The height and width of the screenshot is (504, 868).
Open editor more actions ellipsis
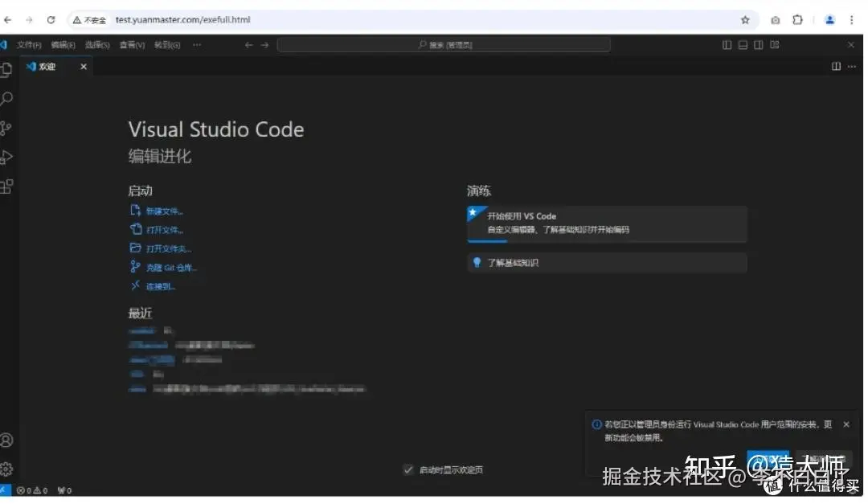[x=852, y=67]
